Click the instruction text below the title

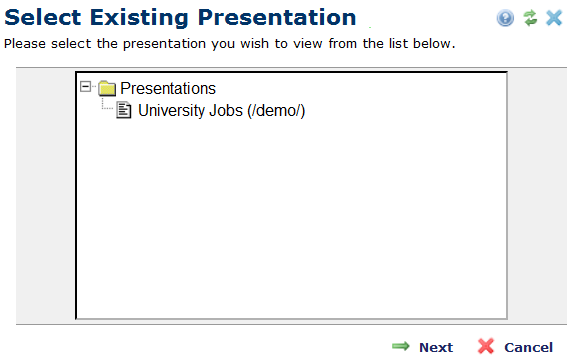click(x=230, y=44)
